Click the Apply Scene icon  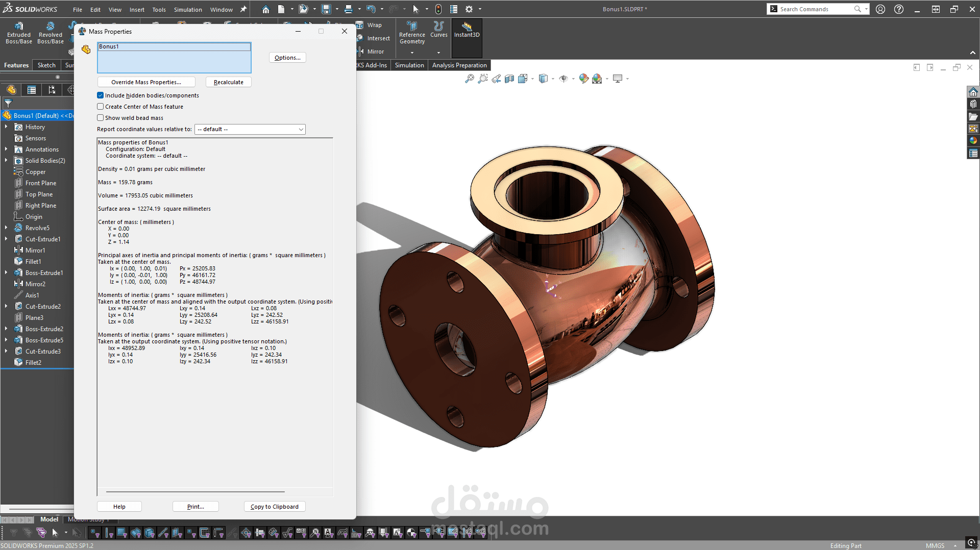pos(597,79)
